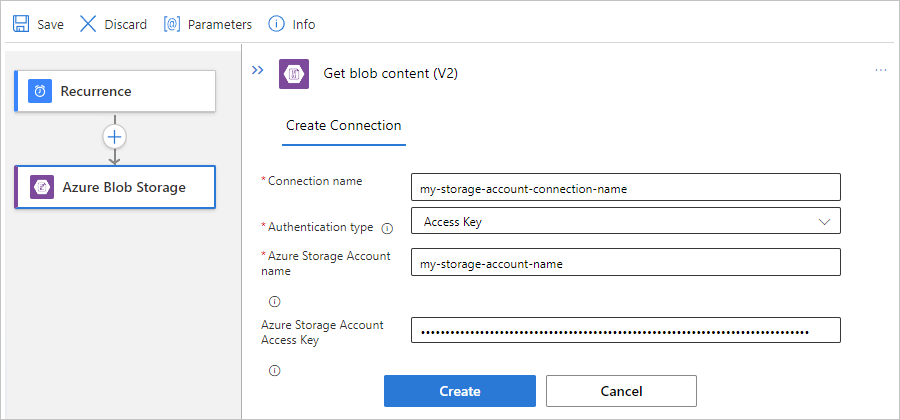The image size is (900, 420).
Task: Switch to the Create Connection tab
Action: click(344, 126)
